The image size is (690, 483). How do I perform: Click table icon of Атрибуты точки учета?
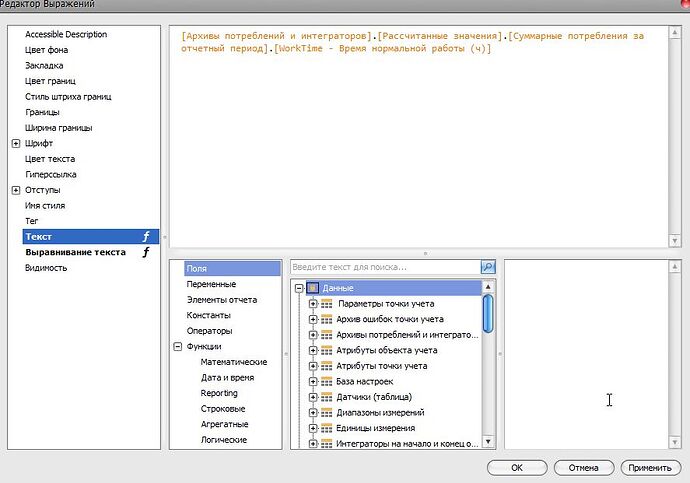click(327, 366)
